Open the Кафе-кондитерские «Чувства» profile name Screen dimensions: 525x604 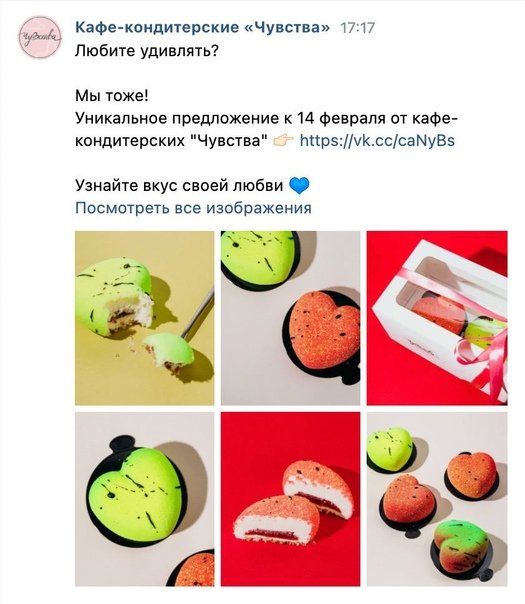(x=203, y=27)
